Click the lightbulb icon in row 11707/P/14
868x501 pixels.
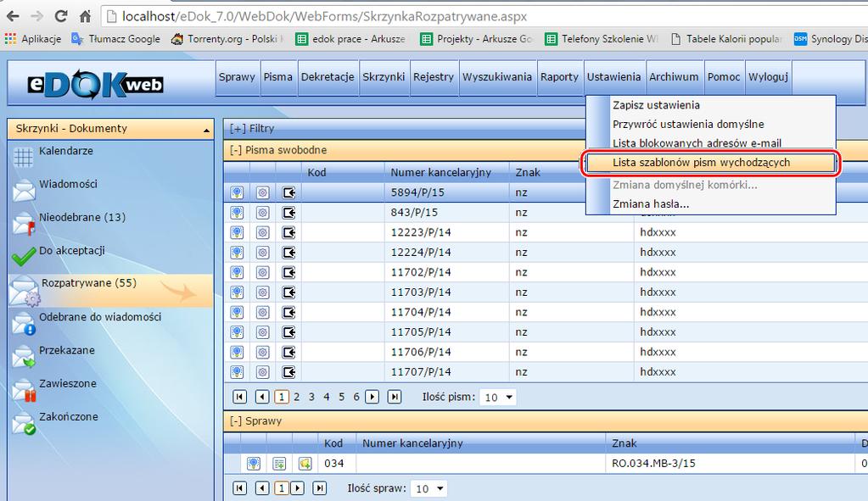point(237,371)
